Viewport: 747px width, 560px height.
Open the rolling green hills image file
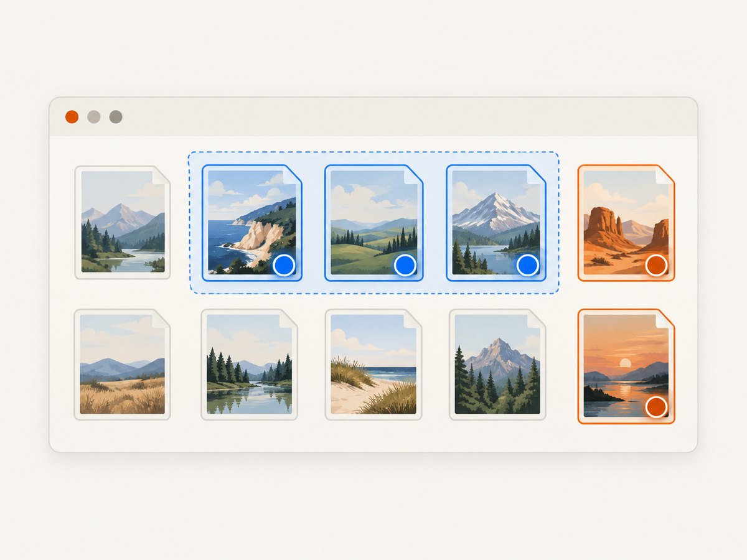pos(374,222)
